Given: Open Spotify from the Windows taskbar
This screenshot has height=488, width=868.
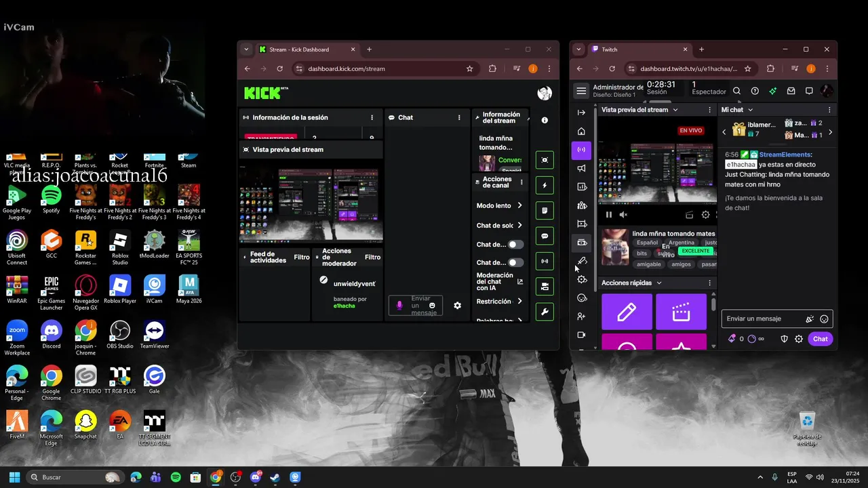Looking at the screenshot, I should [176, 477].
